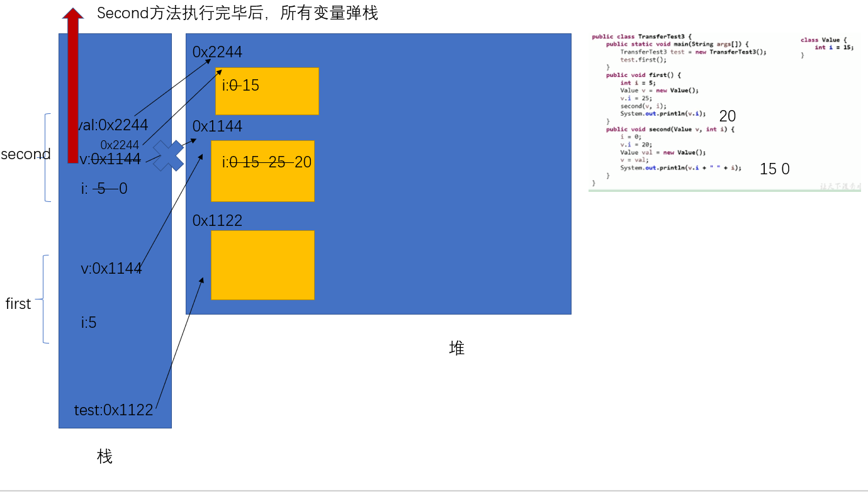Screen dimensions: 868x492
Task: Click the "栈" caption
Action: [104, 457]
